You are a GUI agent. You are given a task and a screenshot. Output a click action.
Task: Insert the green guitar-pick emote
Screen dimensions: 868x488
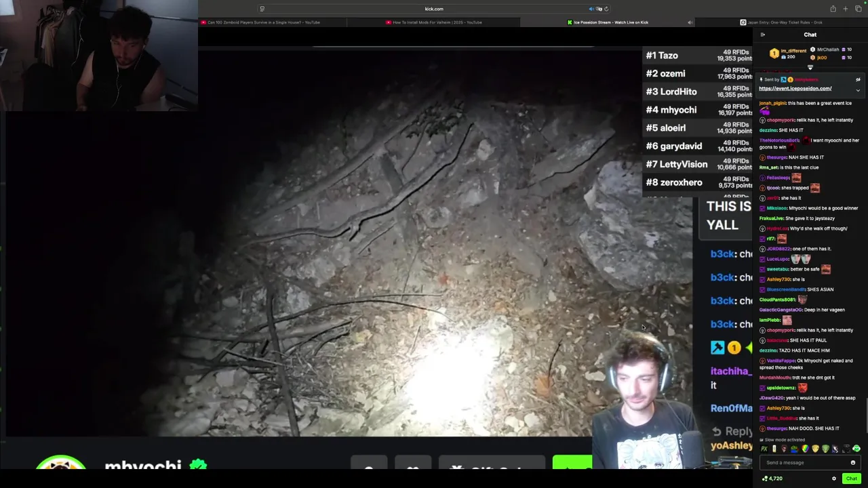pyautogui.click(x=825, y=449)
